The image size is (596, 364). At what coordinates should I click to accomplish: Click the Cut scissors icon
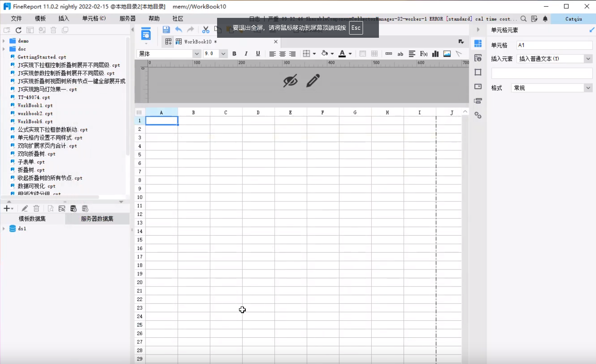coord(206,29)
